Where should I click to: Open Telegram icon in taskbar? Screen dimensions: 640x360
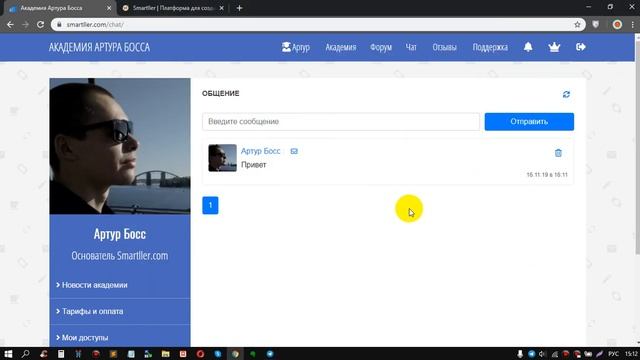click(270, 354)
